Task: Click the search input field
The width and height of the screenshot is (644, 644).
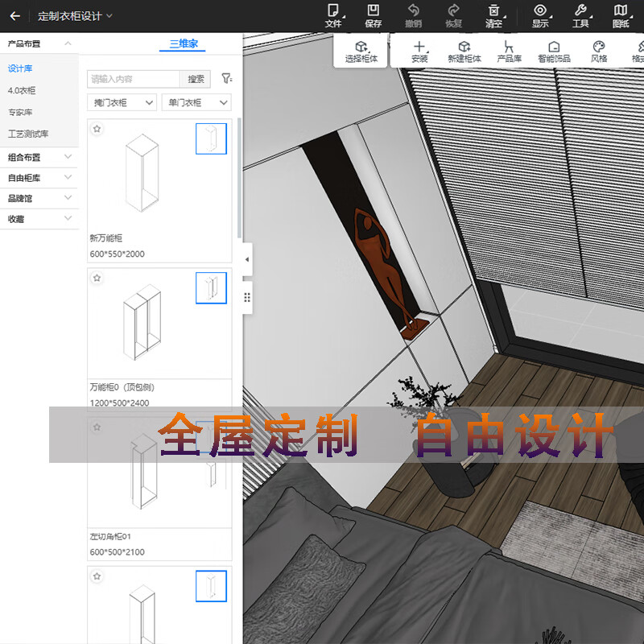Action: (133, 79)
